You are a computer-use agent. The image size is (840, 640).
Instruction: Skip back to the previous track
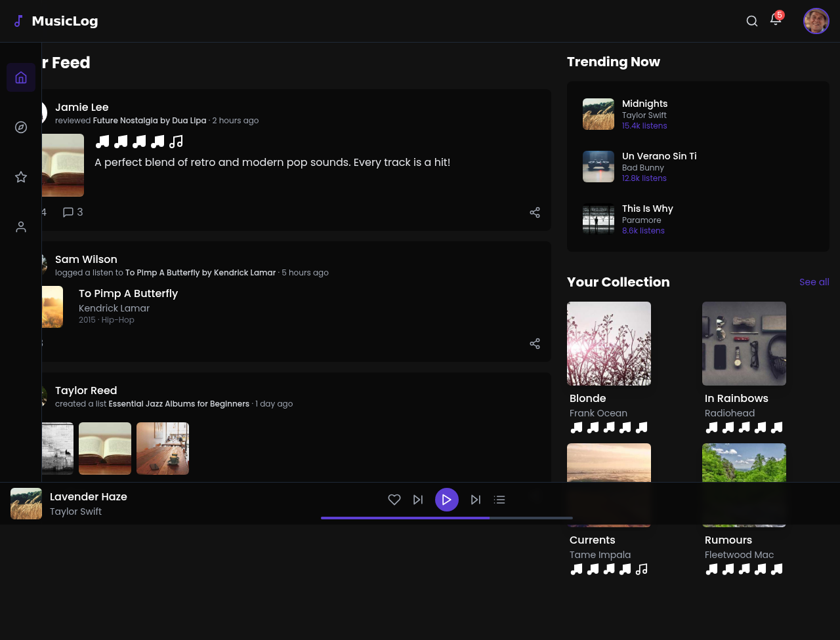tap(418, 500)
